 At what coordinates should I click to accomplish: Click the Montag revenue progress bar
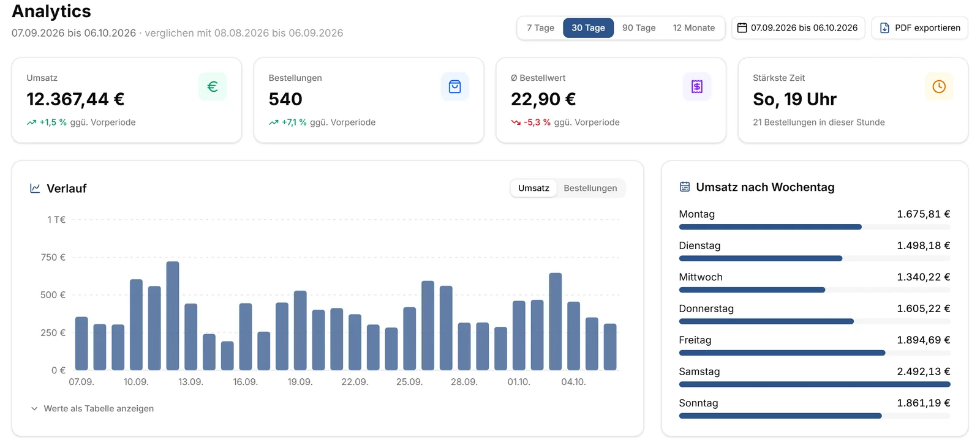coord(815,227)
